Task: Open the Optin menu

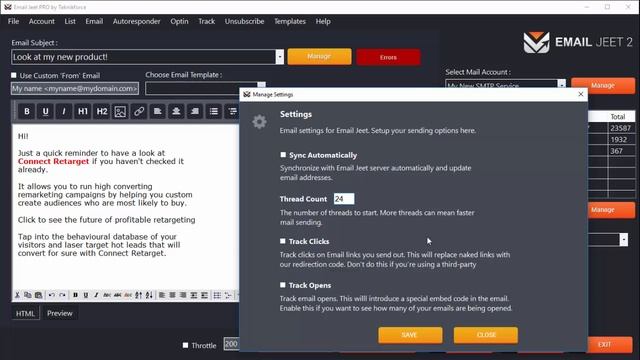Action: click(x=179, y=21)
